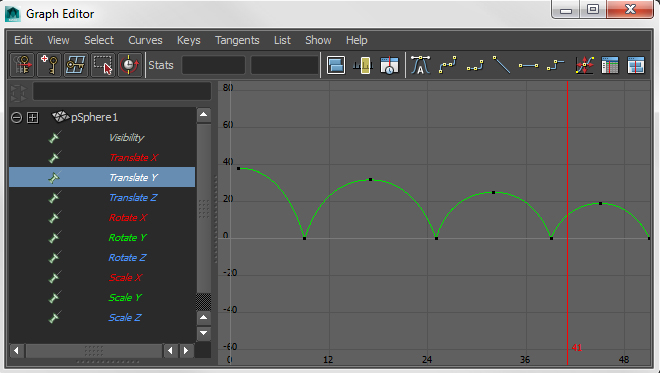Open the Help menu
660x373 pixels.
[357, 40]
